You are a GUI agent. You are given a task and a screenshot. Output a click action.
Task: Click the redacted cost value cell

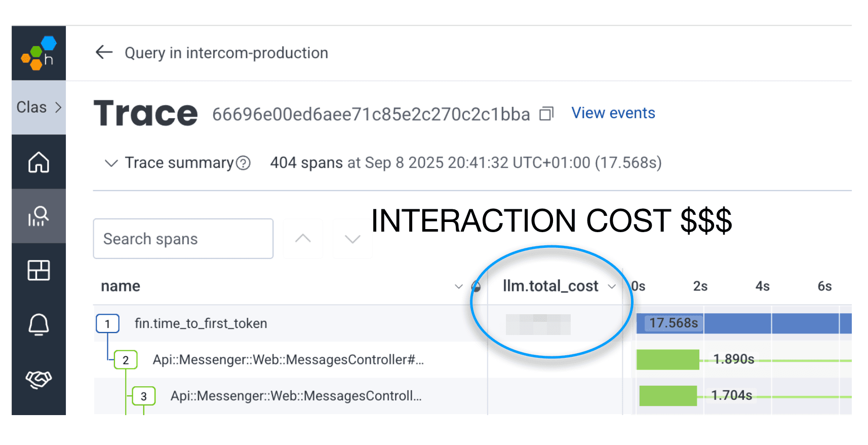point(538,324)
